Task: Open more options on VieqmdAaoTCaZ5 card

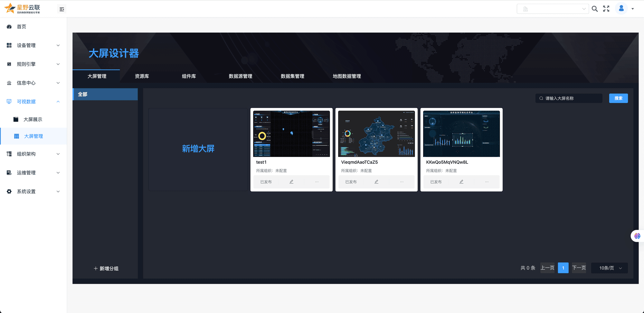Action: coord(402,182)
